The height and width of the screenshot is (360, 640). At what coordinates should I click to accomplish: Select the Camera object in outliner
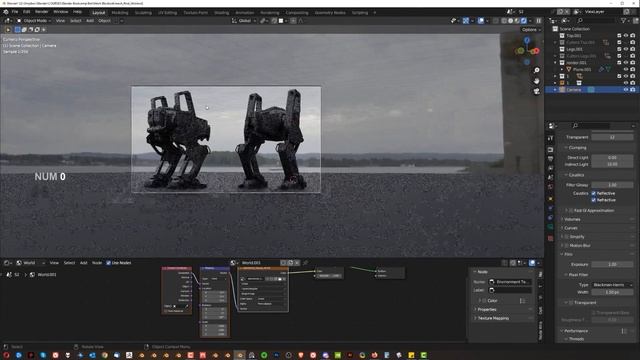573,89
